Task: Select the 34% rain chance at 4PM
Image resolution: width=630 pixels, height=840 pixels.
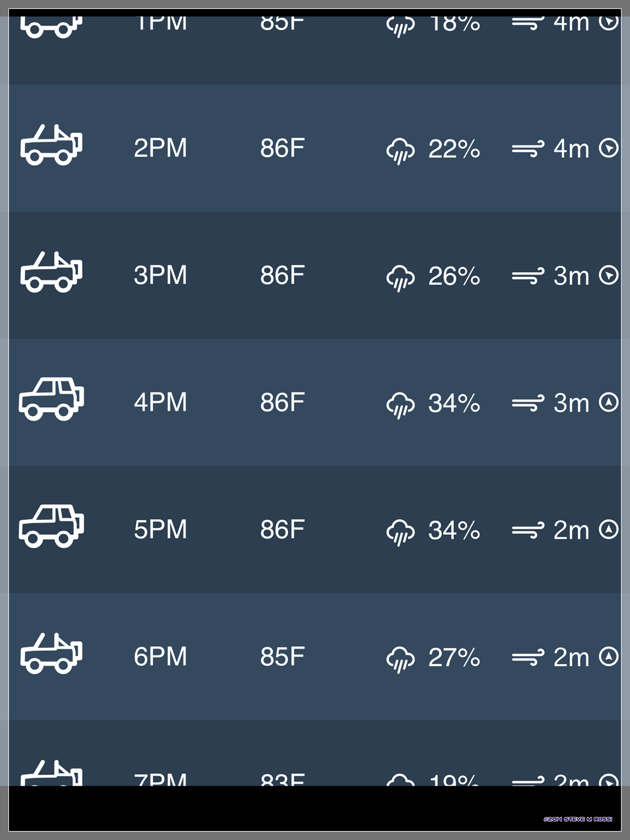Action: coord(454,403)
